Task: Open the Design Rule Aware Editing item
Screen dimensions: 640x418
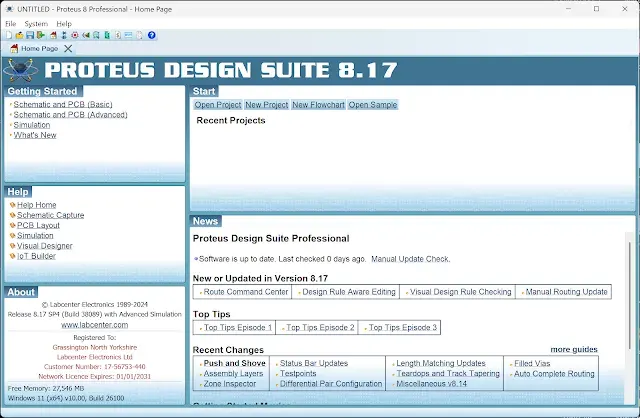Action: coord(349,292)
